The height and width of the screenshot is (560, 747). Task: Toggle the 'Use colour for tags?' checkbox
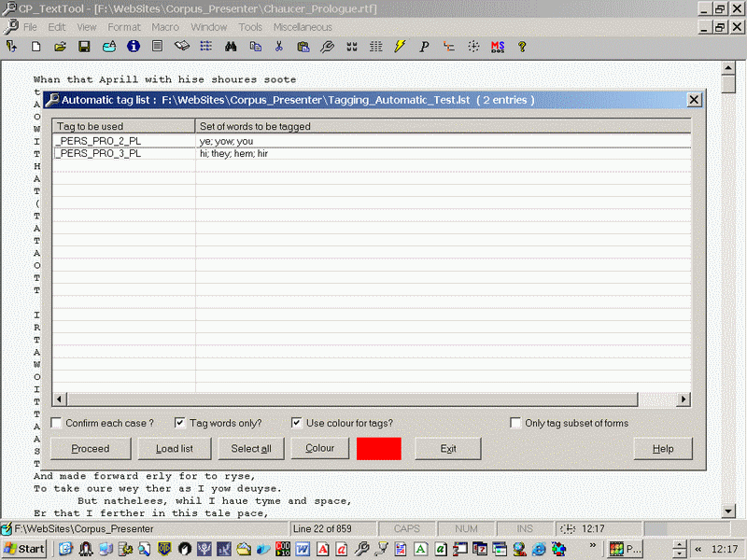tap(297, 423)
